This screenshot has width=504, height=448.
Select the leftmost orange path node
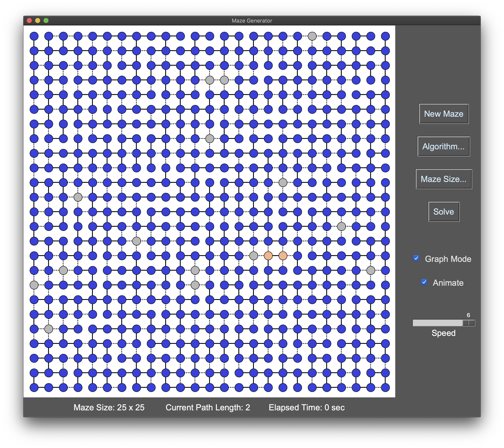click(x=268, y=256)
